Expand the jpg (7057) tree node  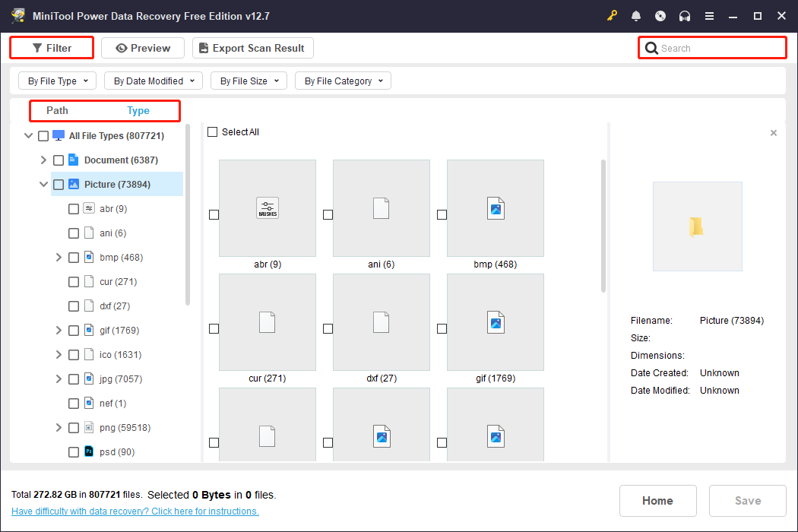pos(59,378)
